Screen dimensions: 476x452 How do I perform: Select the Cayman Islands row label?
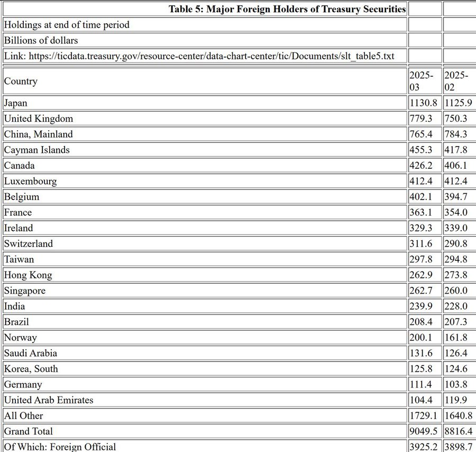(x=36, y=150)
